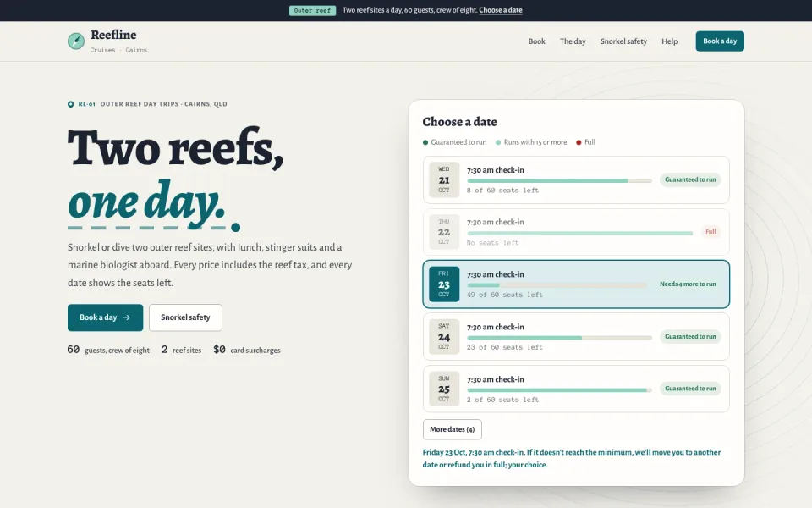The width and height of the screenshot is (812, 508).
Task: Click the Outer reef badge in banner
Action: pos(312,10)
